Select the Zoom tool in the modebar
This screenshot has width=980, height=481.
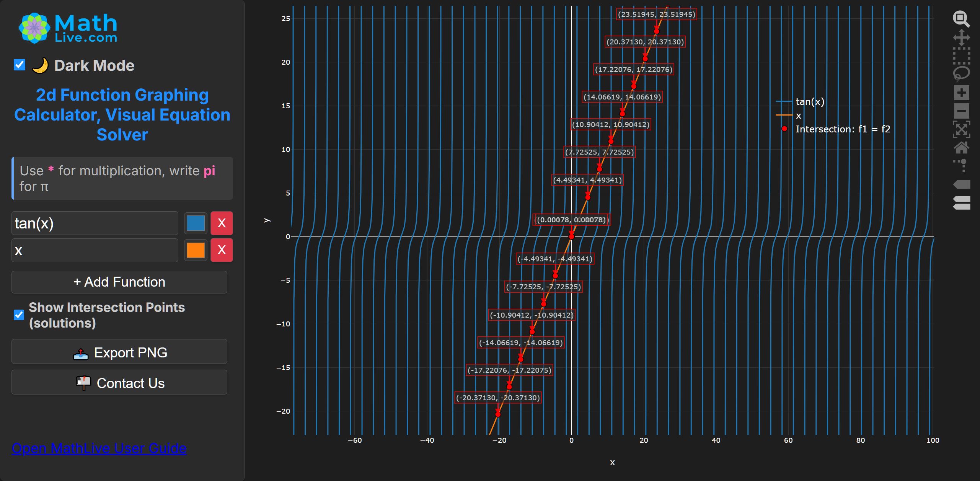point(961,19)
